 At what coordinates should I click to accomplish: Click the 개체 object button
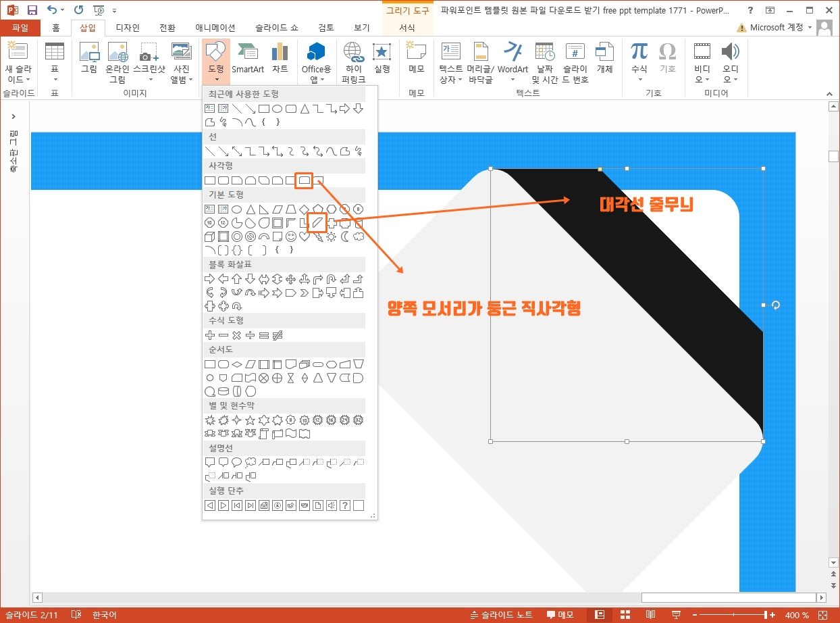(x=605, y=58)
